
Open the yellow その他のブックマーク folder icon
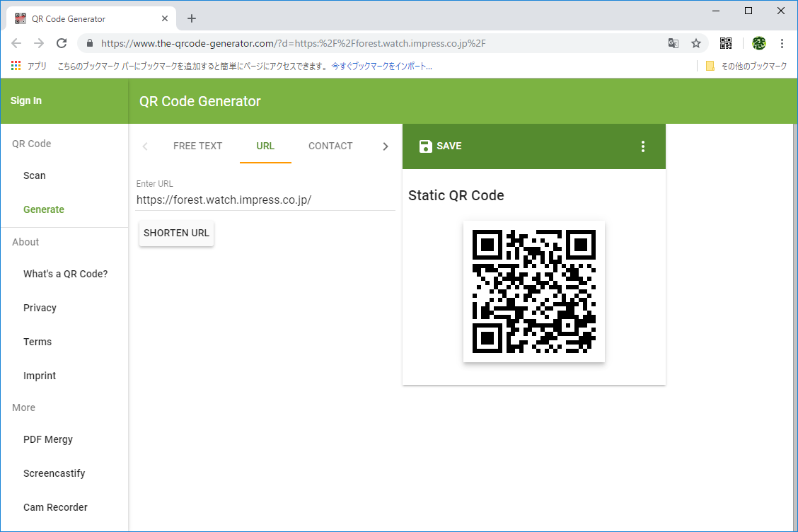[x=710, y=65]
